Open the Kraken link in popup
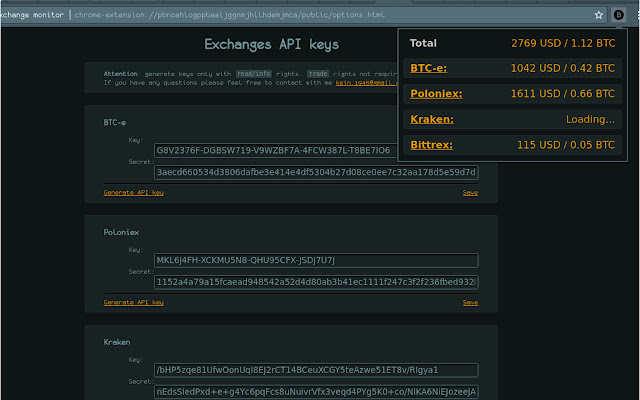640x400 pixels. (432, 119)
